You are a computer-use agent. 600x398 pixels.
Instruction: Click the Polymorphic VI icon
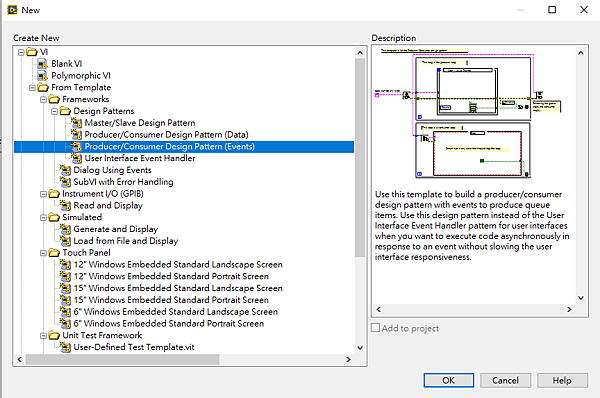pos(42,75)
